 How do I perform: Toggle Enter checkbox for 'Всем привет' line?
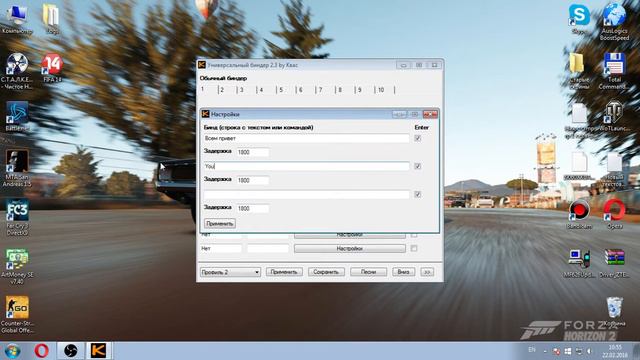click(x=418, y=138)
